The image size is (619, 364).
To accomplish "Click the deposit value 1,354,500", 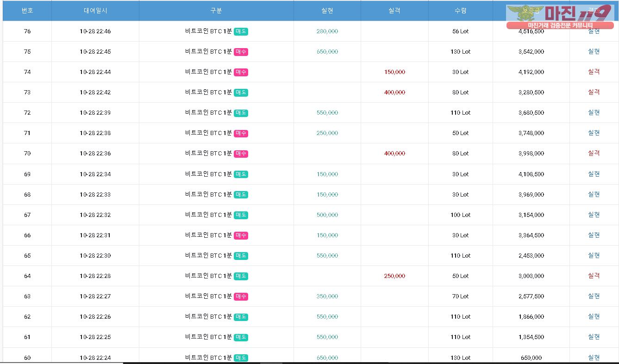I will click(531, 337).
